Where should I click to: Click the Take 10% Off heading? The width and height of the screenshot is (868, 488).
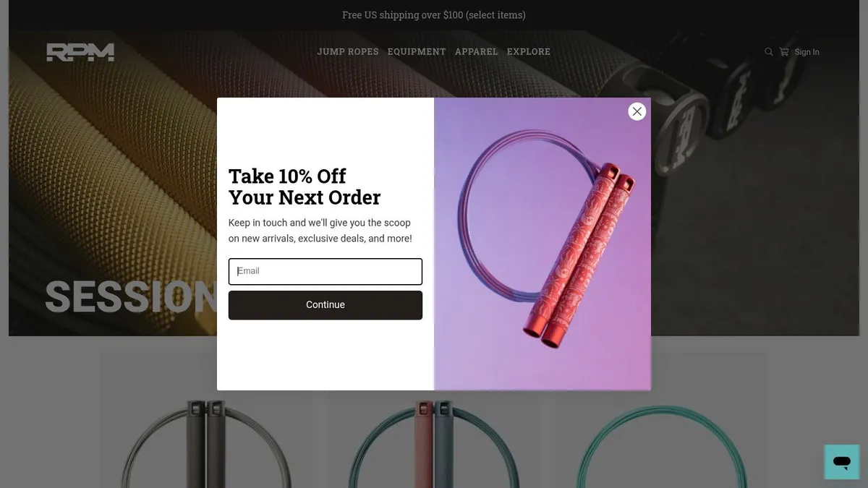click(305, 187)
